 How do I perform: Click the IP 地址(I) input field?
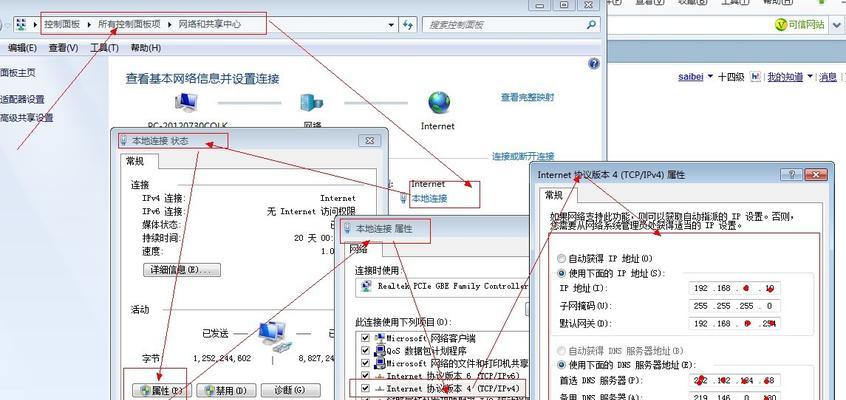734,288
